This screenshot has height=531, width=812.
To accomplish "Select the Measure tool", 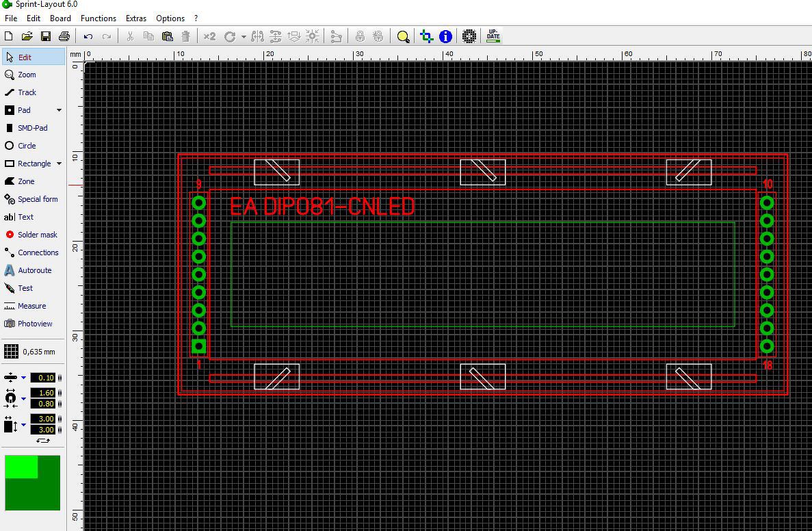I will [33, 306].
